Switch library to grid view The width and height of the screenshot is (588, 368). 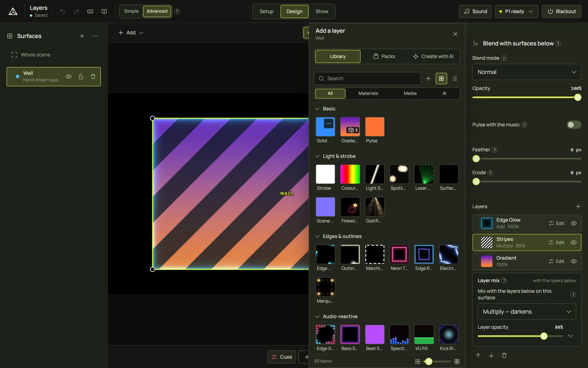pyautogui.click(x=441, y=79)
